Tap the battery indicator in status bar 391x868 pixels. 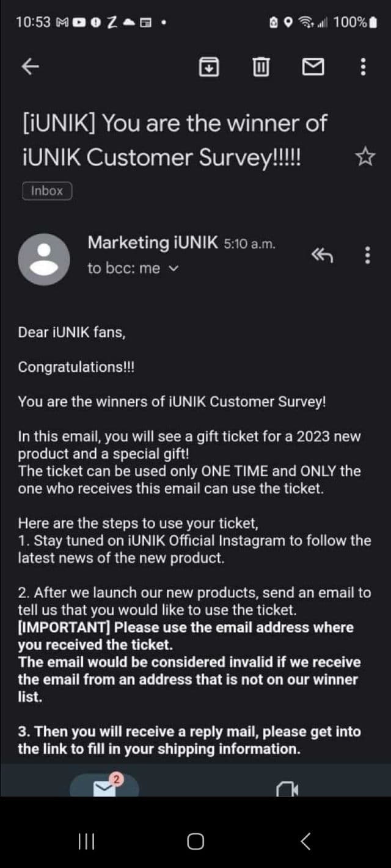373,23
